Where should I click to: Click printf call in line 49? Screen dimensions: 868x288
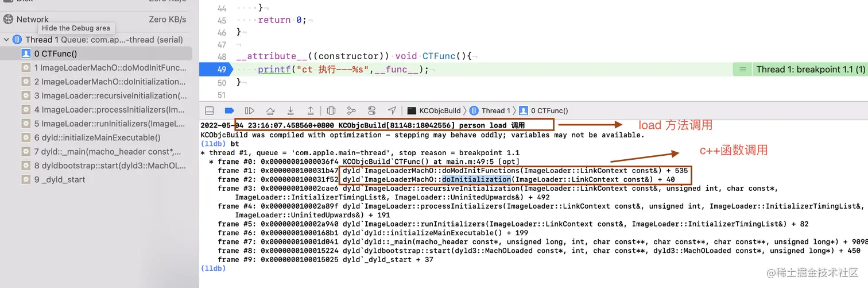pyautogui.click(x=273, y=70)
